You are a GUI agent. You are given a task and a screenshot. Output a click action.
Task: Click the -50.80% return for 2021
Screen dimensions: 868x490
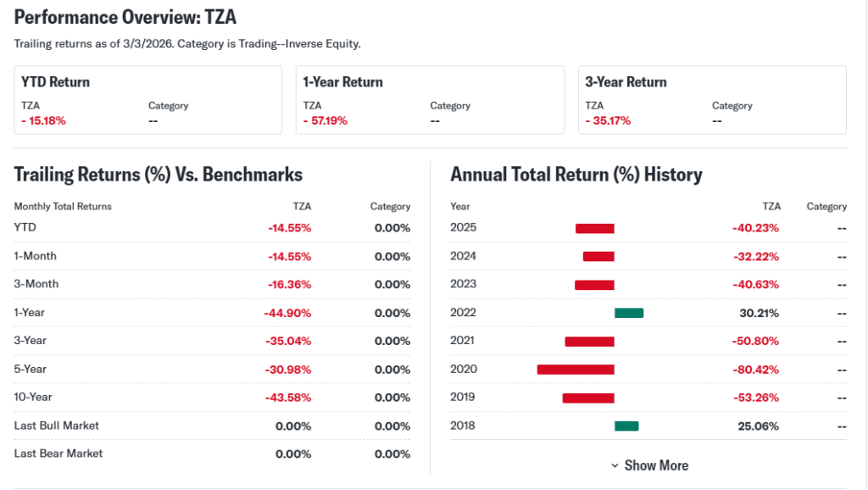click(x=755, y=341)
